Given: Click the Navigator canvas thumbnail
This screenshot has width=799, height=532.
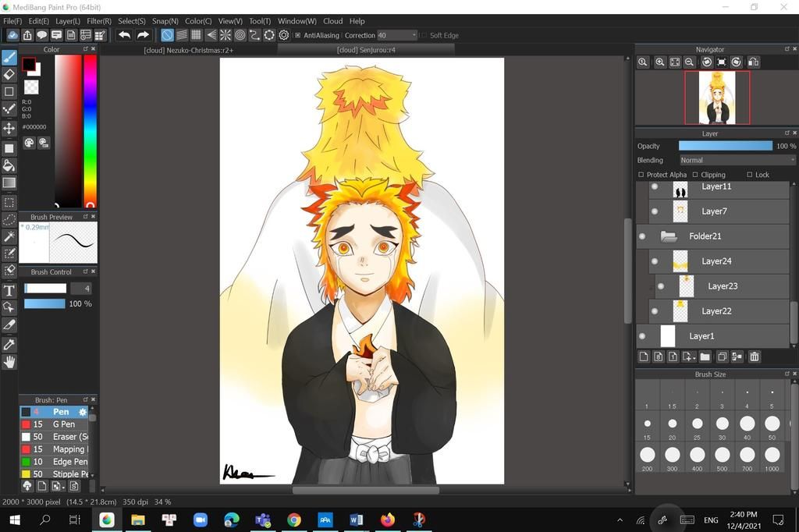Looking at the screenshot, I should [x=717, y=98].
